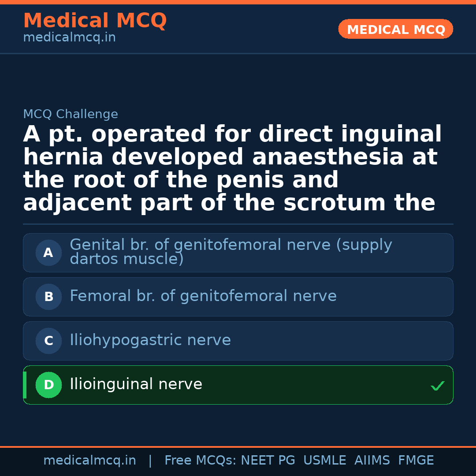Click the MCQ Challenge label
The image size is (476, 476).
[71, 115]
